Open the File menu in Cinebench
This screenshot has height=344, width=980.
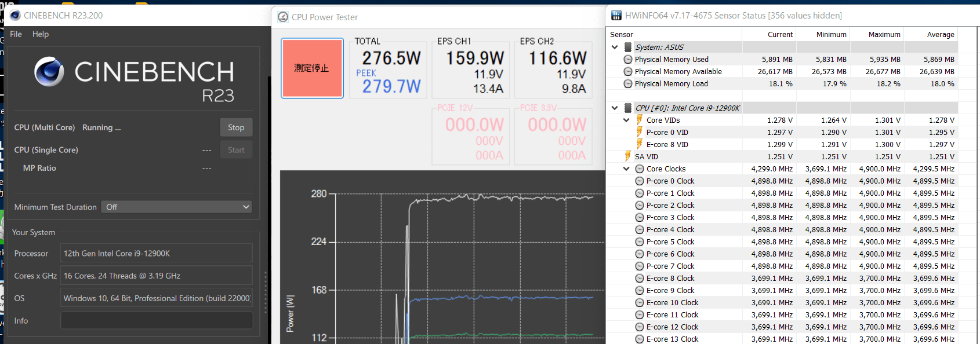pyautogui.click(x=16, y=34)
